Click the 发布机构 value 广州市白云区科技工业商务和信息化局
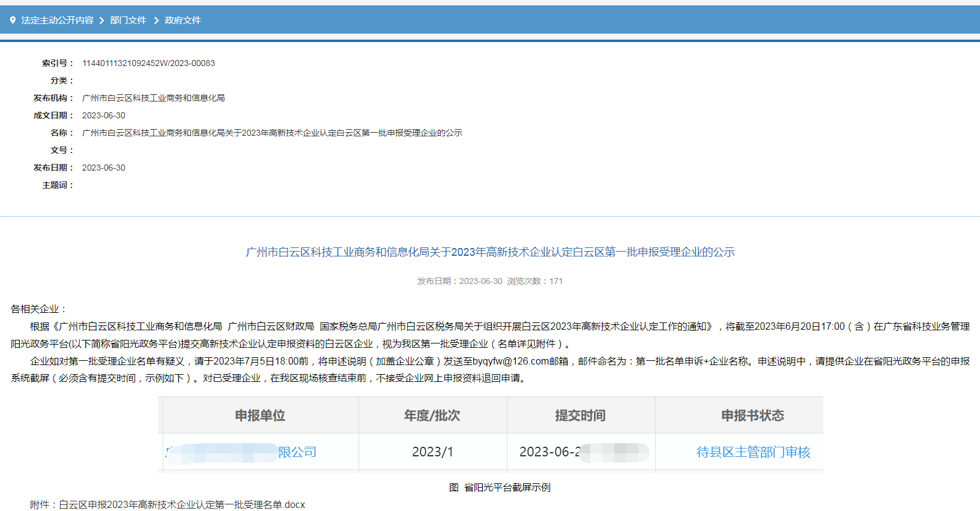Image resolution: width=980 pixels, height=511 pixels. pos(153,98)
